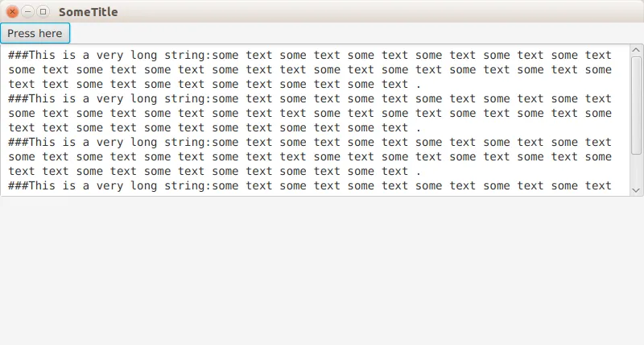Viewport: 644px width, 345px height.
Task: Minimize the SomeTitle window
Action: 27,12
